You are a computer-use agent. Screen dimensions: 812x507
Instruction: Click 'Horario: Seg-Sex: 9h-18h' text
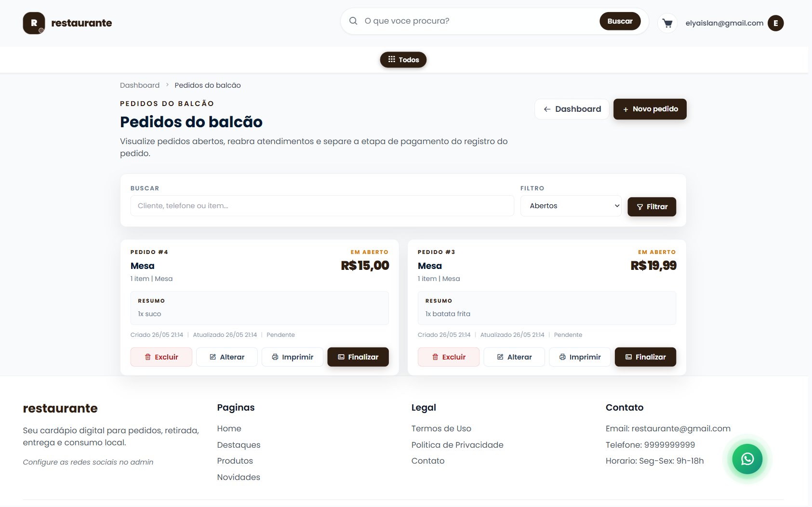[x=654, y=461]
